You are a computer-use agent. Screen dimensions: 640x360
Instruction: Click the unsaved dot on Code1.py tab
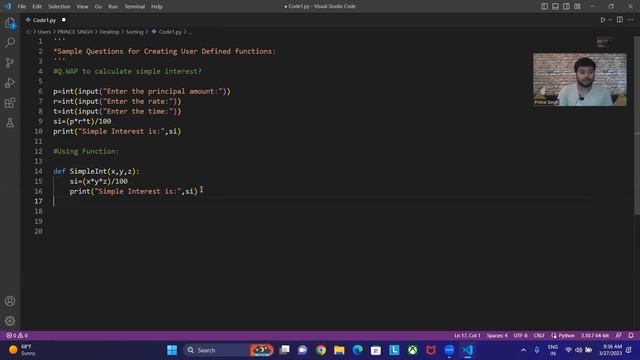pos(64,20)
